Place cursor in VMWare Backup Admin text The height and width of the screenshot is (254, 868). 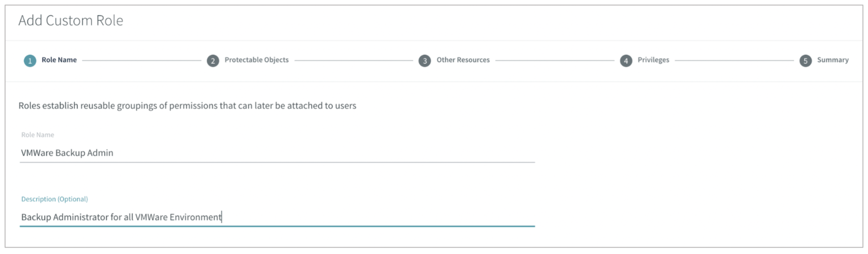pos(67,152)
